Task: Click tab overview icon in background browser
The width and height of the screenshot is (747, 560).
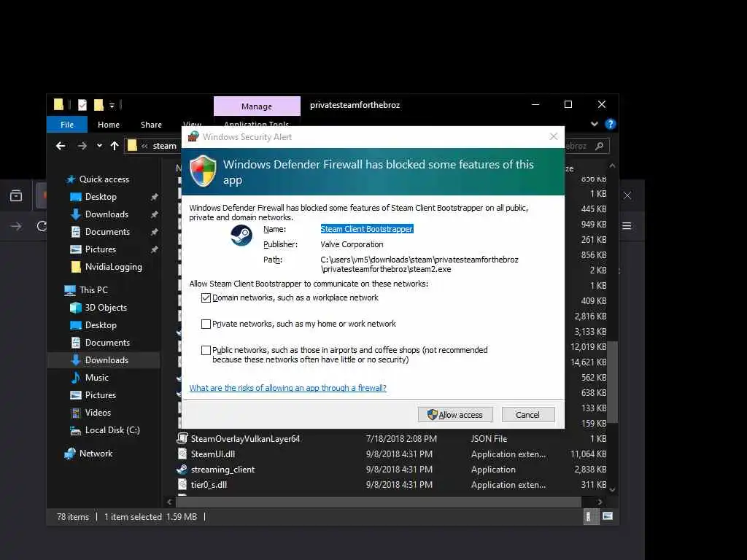Action: (x=16, y=195)
